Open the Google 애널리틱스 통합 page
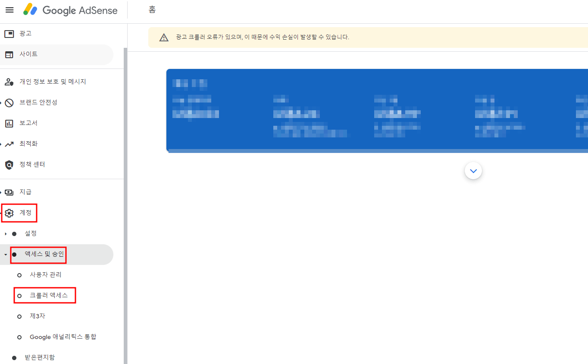Screen dimensions: 588x364 [x=64, y=336]
